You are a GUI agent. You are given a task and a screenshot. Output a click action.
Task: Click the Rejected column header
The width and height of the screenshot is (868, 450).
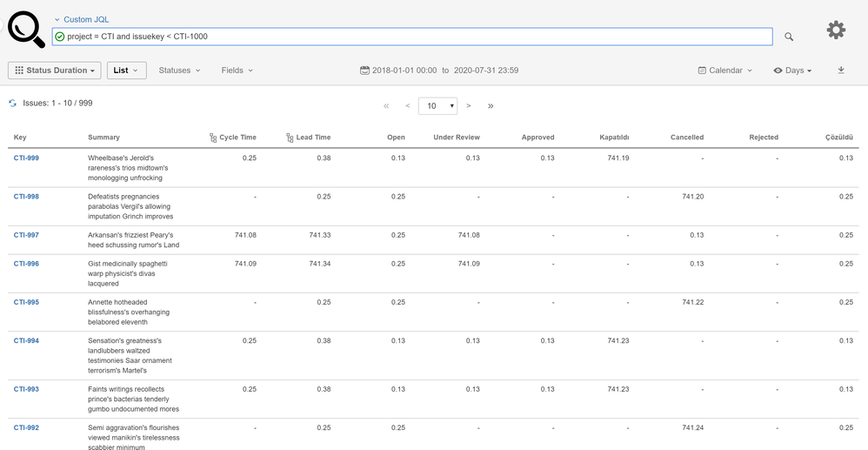(764, 138)
